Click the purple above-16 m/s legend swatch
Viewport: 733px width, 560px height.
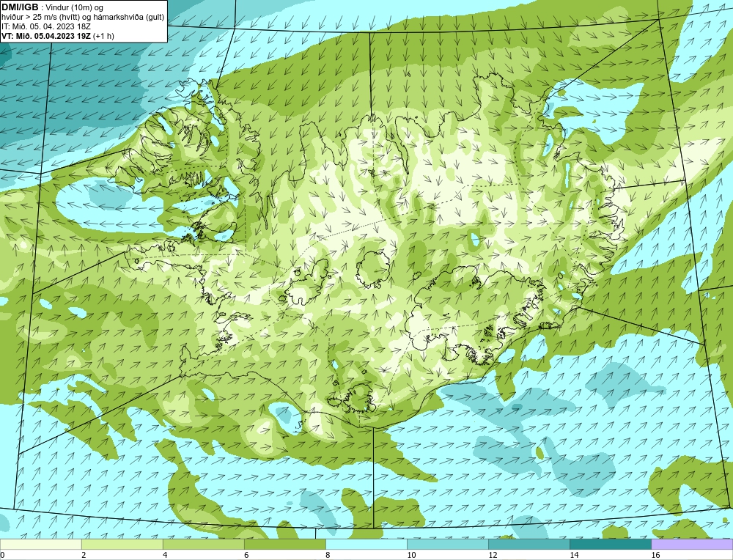point(692,544)
